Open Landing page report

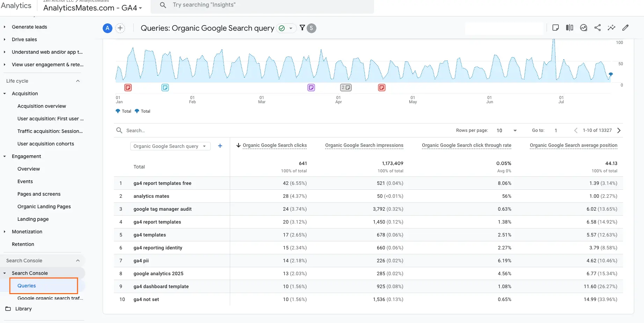click(x=33, y=219)
